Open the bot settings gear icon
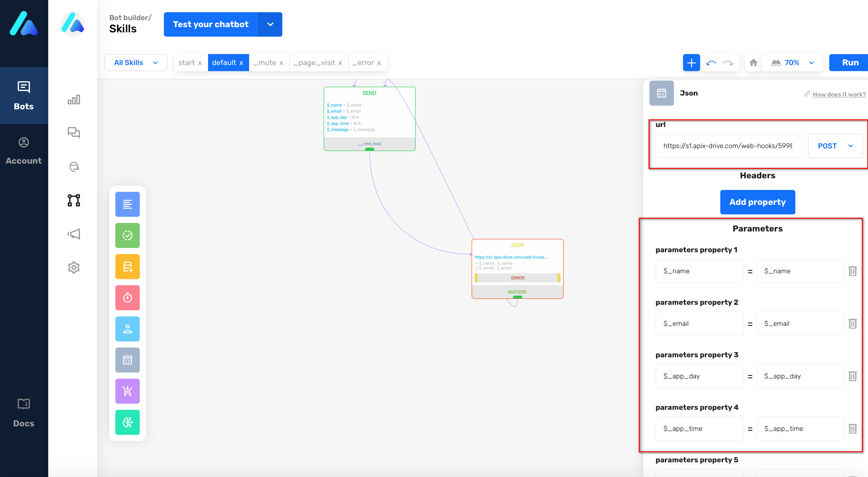The image size is (868, 477). coord(74,267)
